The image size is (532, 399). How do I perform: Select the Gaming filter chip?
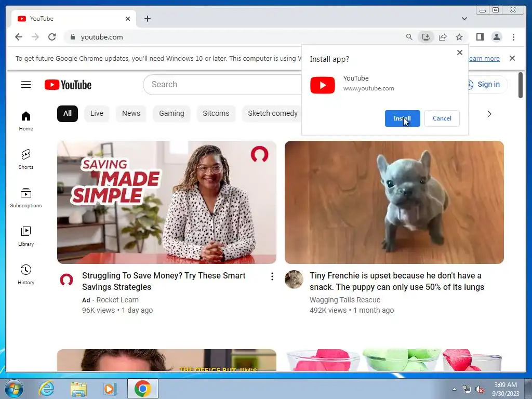pos(171,113)
